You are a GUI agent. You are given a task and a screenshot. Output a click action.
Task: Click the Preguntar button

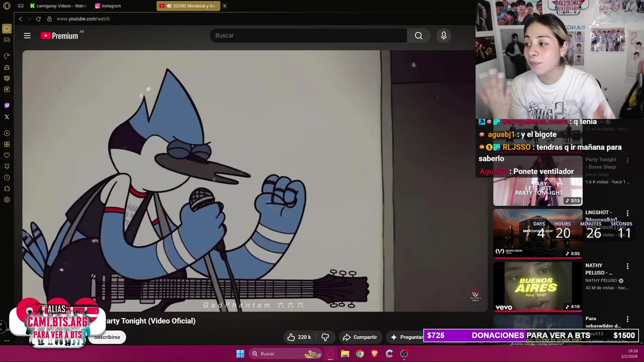[x=407, y=337]
